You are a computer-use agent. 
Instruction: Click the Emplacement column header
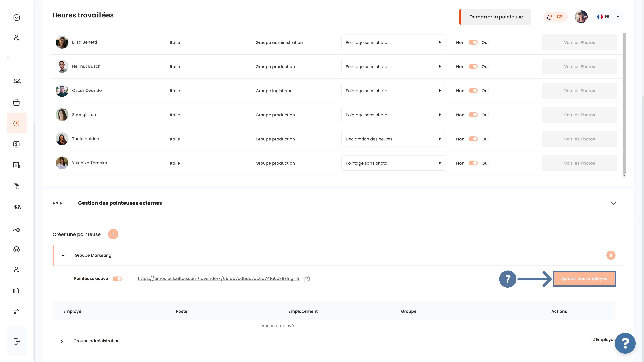[x=303, y=311]
